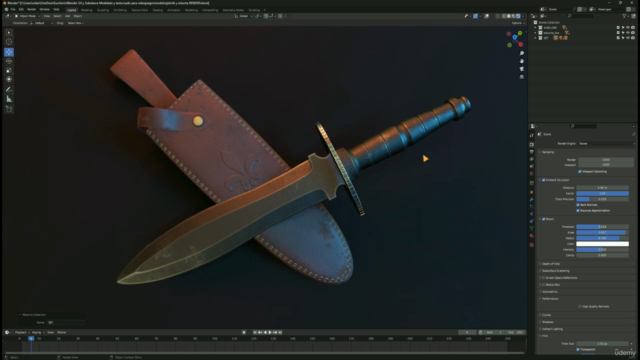Activate the Scale tool
This screenshot has height=360, width=640.
(9, 70)
